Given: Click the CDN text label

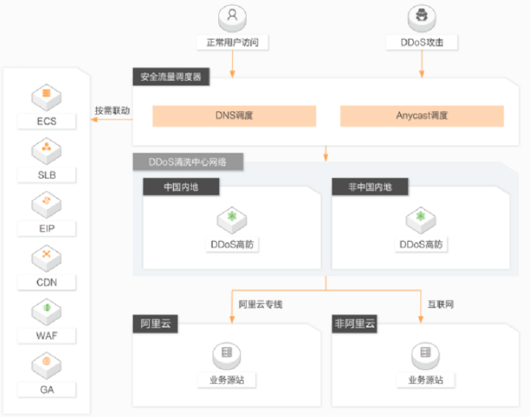Looking at the screenshot, I should coord(46,282).
